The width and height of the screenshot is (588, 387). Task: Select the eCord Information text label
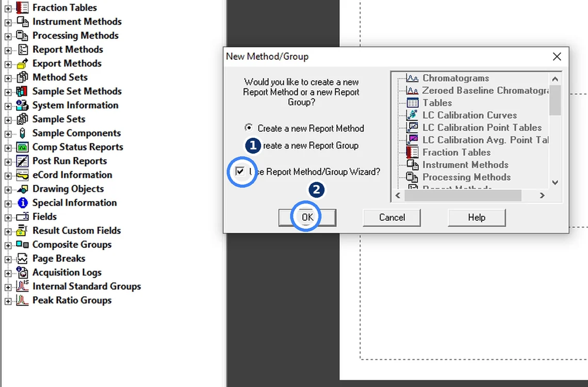coord(72,175)
